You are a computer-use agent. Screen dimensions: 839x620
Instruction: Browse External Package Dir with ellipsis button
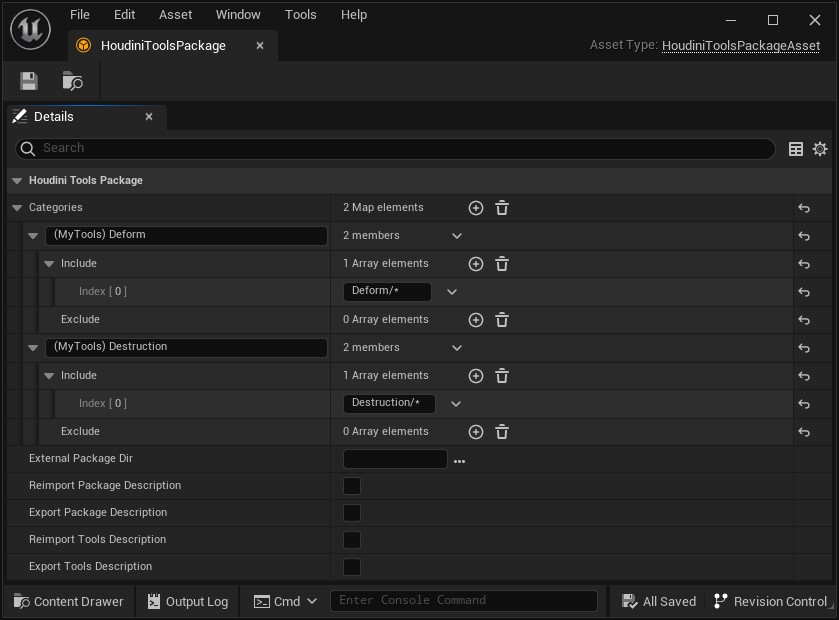(460, 460)
